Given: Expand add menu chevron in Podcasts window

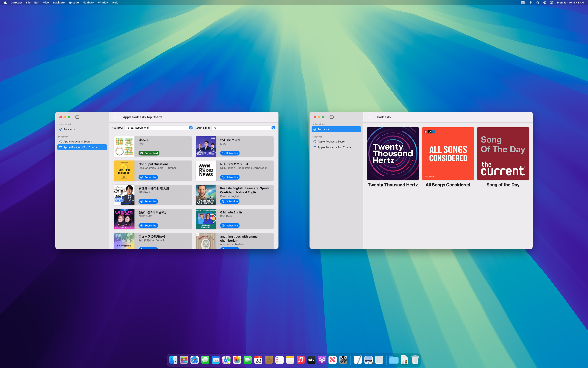Looking at the screenshot, I should point(373,117).
